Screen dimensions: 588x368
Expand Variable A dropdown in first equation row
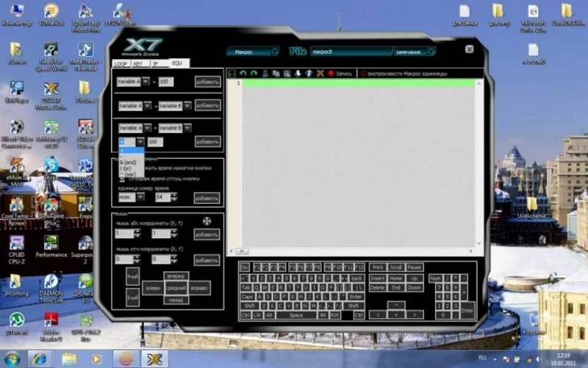click(146, 82)
